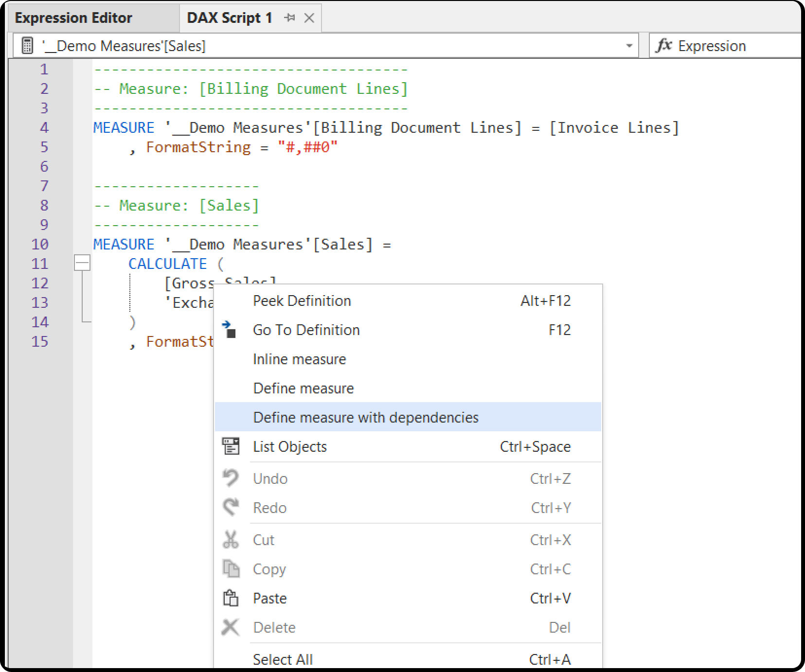Choose Select All in the context menu
The image size is (805, 672).
(408, 658)
